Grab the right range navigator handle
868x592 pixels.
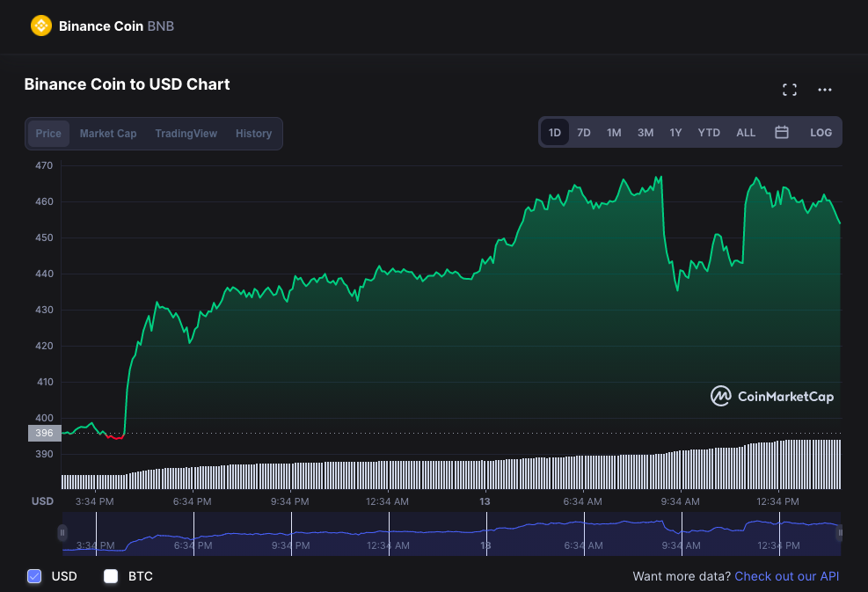tap(840, 533)
